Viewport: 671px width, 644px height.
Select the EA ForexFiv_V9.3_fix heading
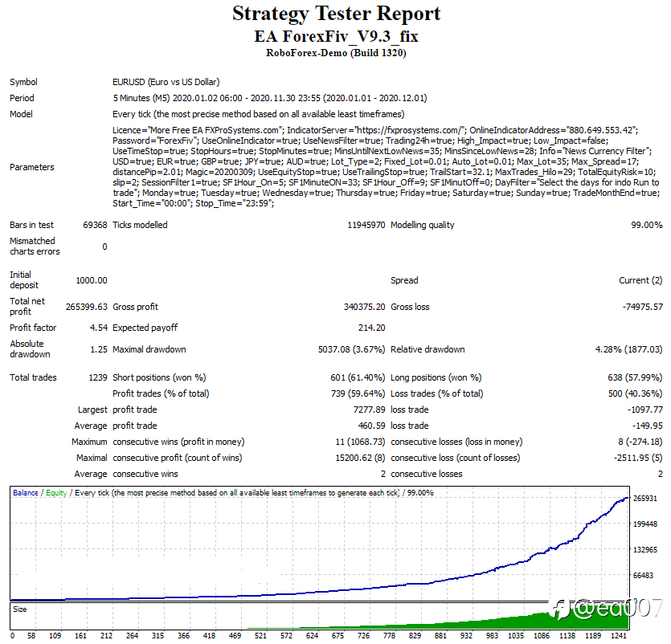[336, 36]
